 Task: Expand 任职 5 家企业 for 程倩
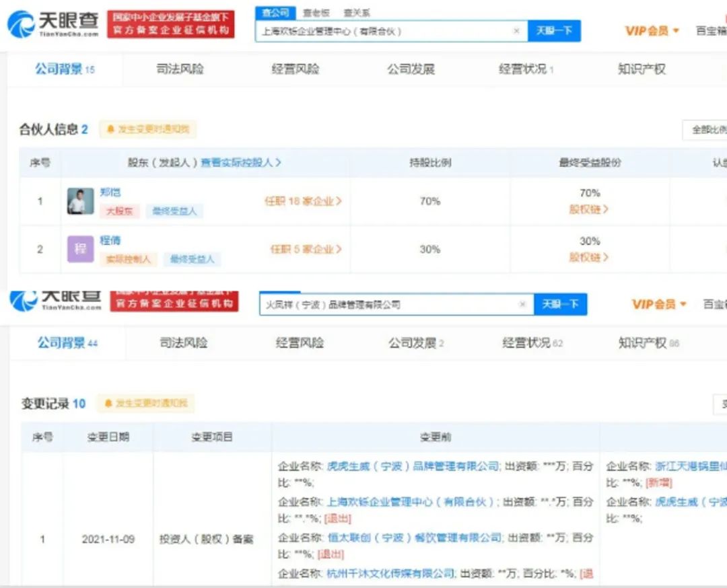pos(306,250)
